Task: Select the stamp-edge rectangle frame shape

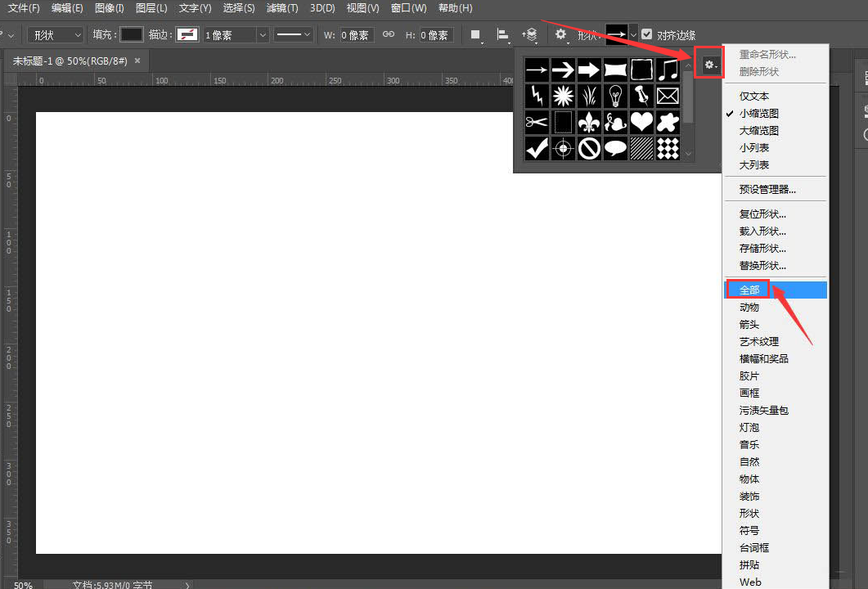Action: point(563,123)
